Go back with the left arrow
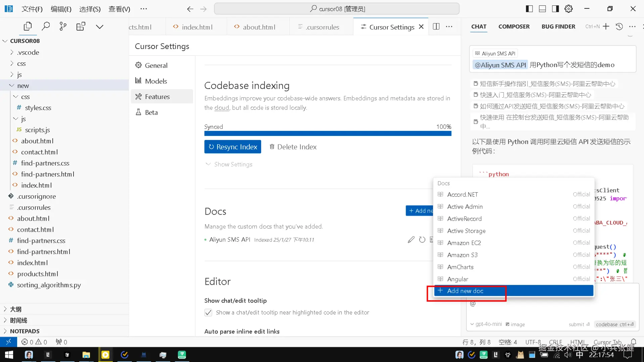Viewport: 644px width, 362px height. pos(190,9)
